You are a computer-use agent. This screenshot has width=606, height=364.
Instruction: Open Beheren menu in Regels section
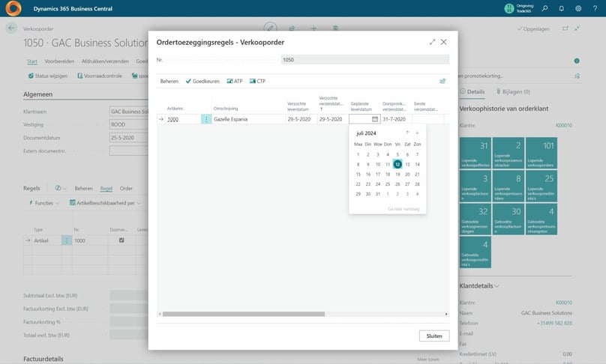[x=83, y=189]
